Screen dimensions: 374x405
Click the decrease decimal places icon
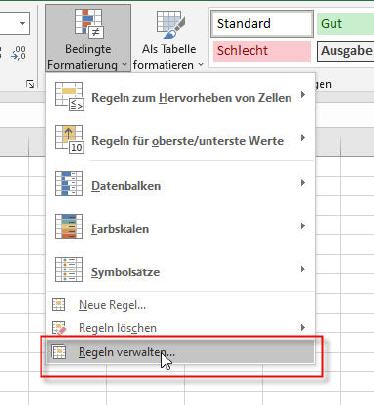click(x=18, y=53)
